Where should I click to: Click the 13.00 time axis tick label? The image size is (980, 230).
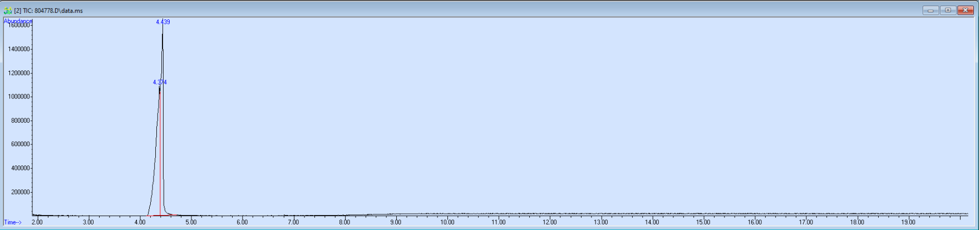pos(601,222)
